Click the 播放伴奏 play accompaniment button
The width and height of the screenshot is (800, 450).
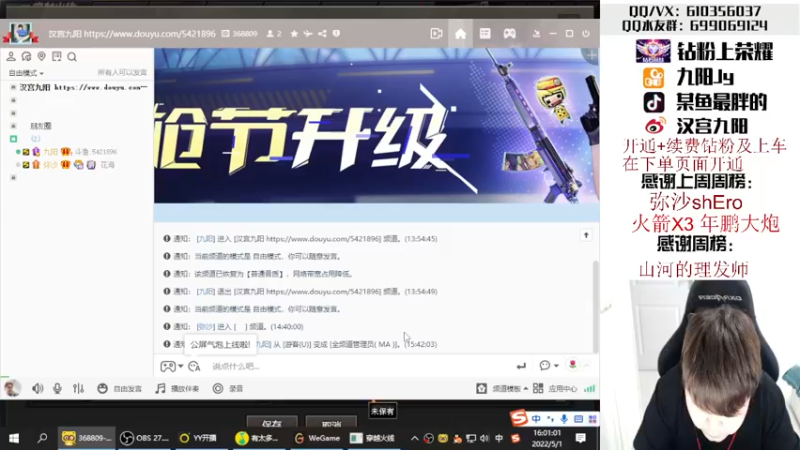177,389
